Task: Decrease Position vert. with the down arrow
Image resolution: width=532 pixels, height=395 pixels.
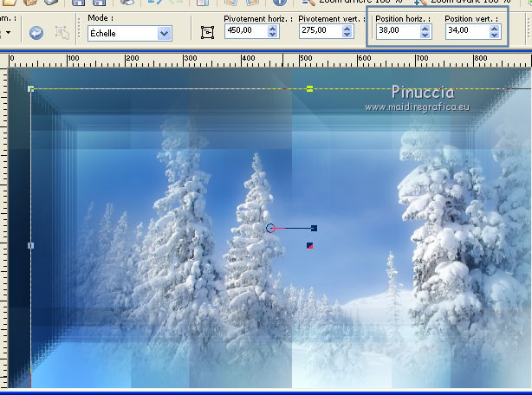Action: tap(495, 35)
